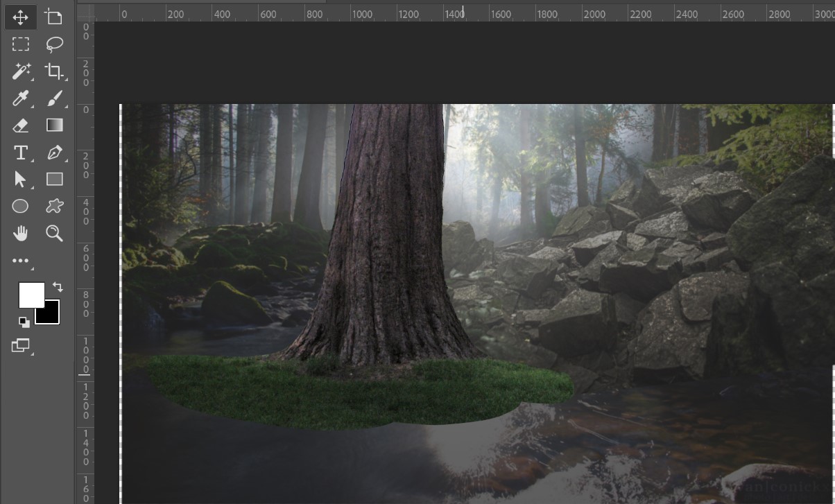Activate the Hand tool
The image size is (835, 504).
21,234
